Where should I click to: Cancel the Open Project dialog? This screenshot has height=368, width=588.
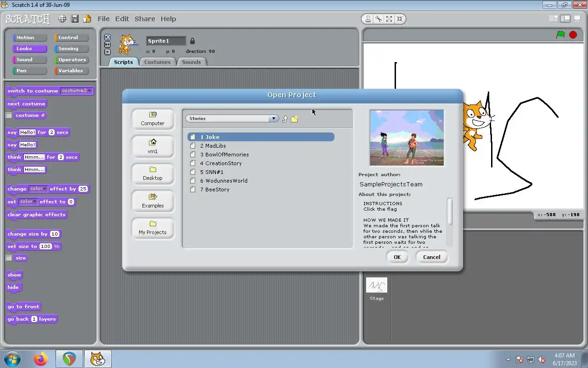pos(431,257)
